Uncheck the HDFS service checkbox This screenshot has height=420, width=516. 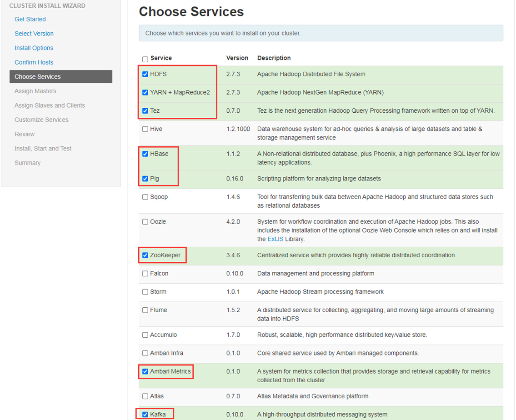(145, 75)
